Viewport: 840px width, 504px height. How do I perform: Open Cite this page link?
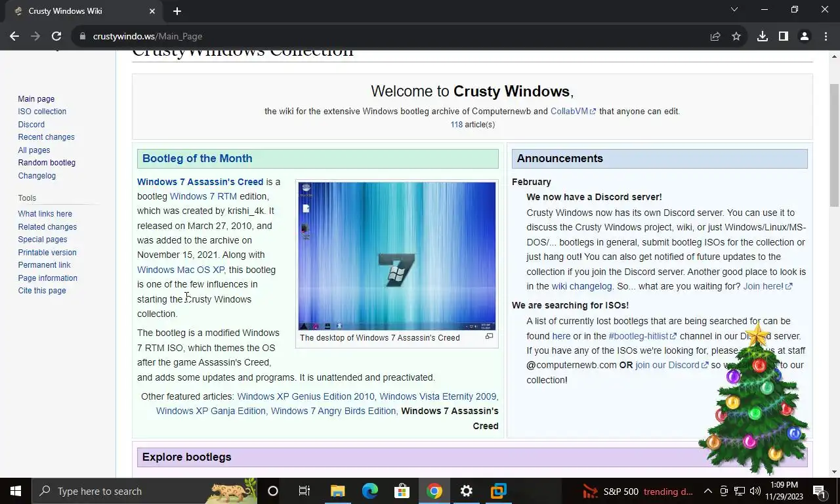[42, 291]
